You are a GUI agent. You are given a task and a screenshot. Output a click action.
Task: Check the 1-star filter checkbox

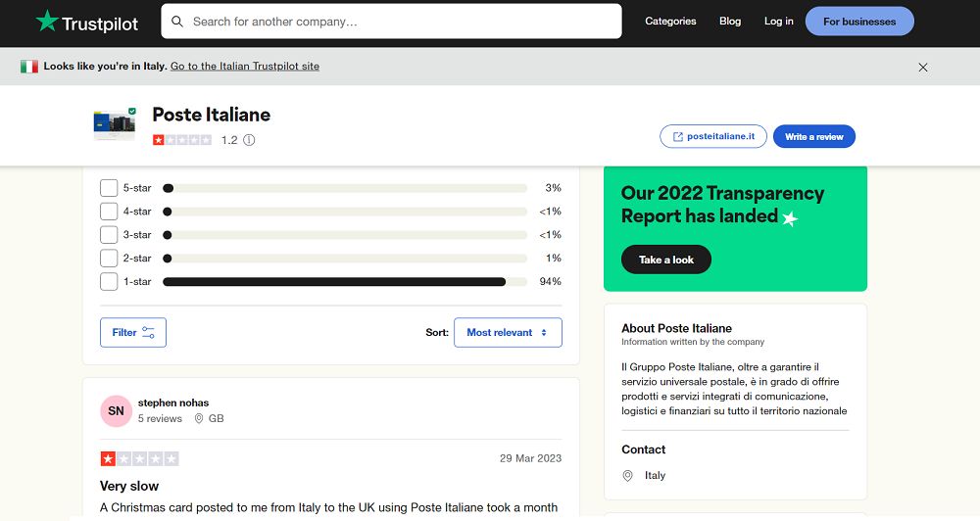pos(109,282)
